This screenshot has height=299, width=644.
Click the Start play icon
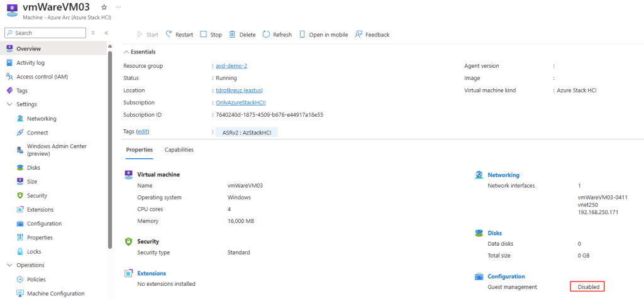(140, 35)
